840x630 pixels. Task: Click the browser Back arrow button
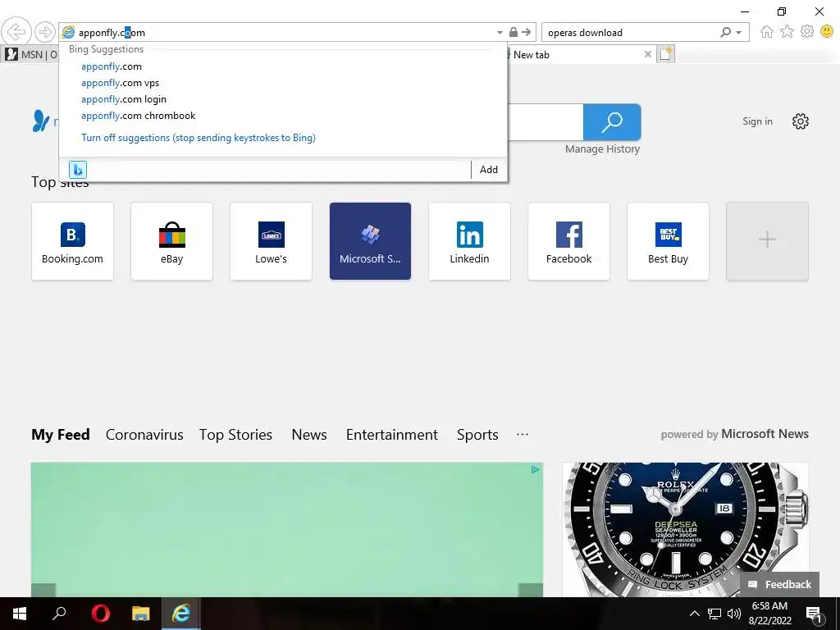click(16, 32)
